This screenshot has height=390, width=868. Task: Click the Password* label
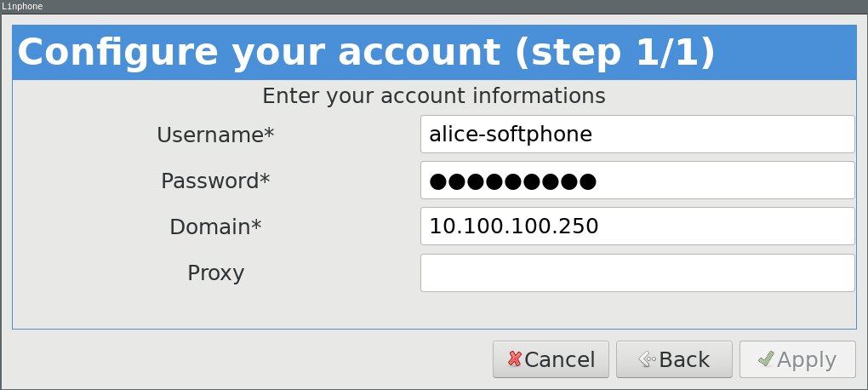[215, 181]
